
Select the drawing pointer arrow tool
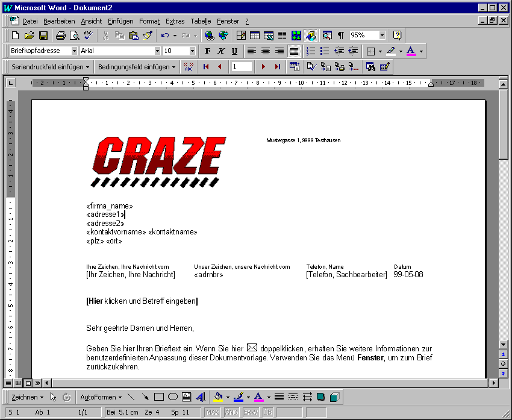53,397
